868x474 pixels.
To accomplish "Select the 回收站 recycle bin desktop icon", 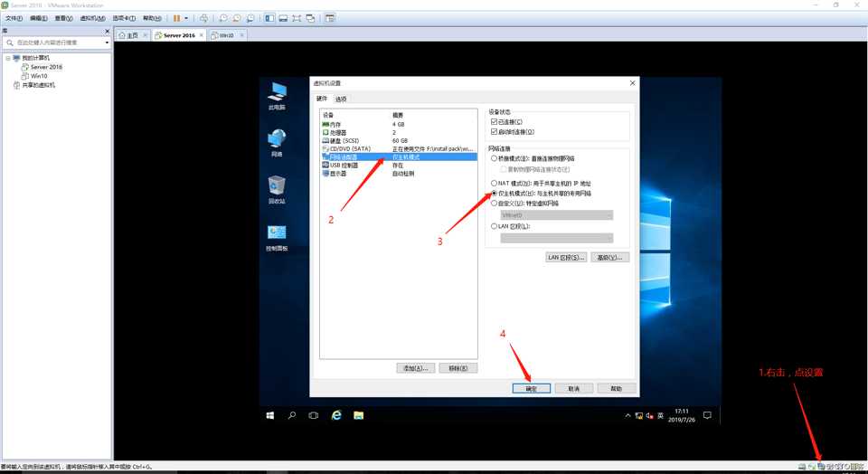I will coord(277,190).
